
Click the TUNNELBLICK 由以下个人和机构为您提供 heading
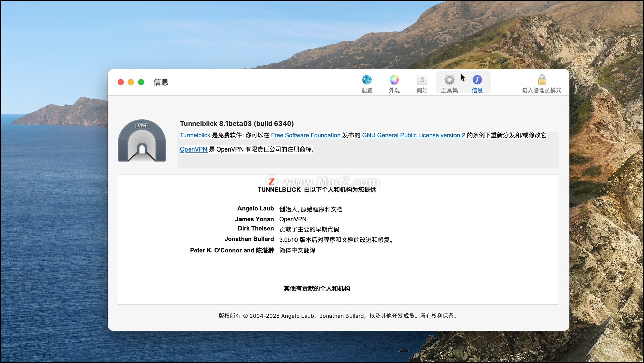coord(317,190)
